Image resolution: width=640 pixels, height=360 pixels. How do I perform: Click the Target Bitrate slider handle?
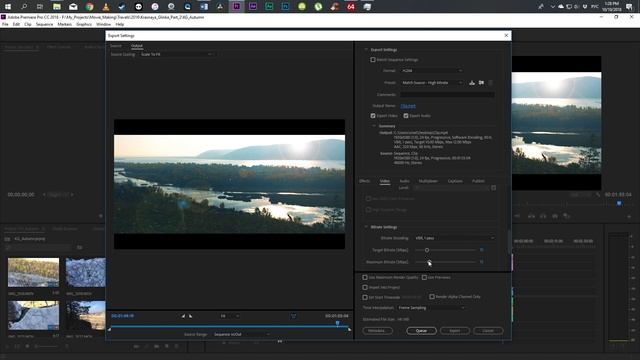(427, 250)
